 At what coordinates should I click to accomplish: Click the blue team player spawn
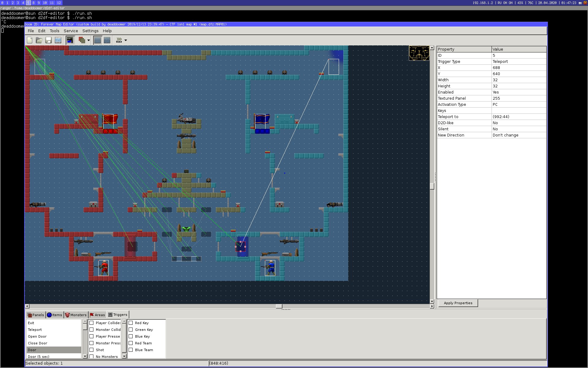270,268
